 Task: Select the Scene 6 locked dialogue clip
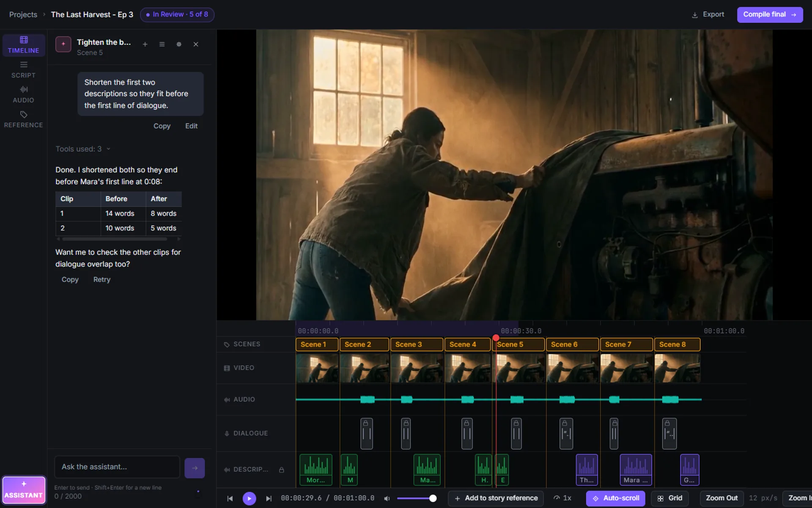pyautogui.click(x=566, y=433)
